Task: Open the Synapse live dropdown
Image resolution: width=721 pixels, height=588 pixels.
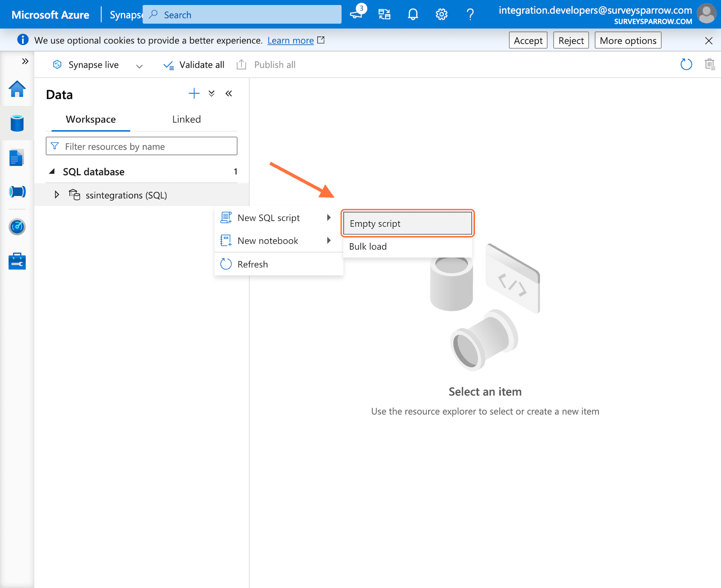Action: point(139,66)
